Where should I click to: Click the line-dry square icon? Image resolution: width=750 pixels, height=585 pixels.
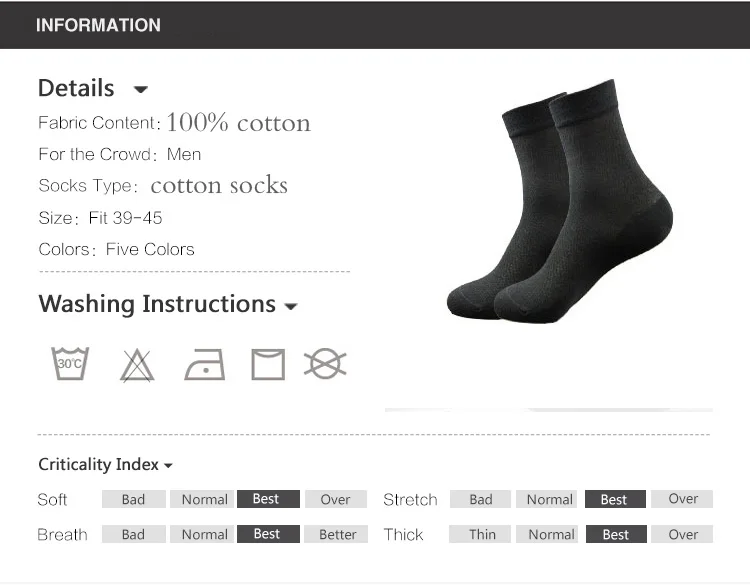(268, 364)
